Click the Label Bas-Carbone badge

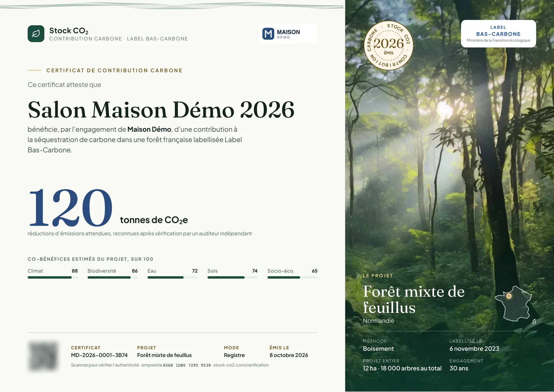point(498,34)
